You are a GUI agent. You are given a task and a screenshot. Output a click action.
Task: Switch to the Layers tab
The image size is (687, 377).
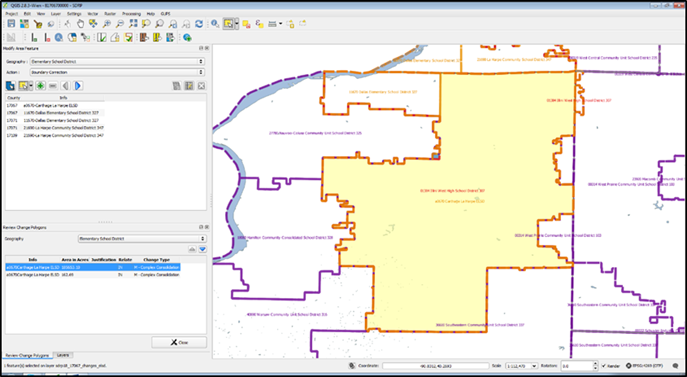(63, 355)
